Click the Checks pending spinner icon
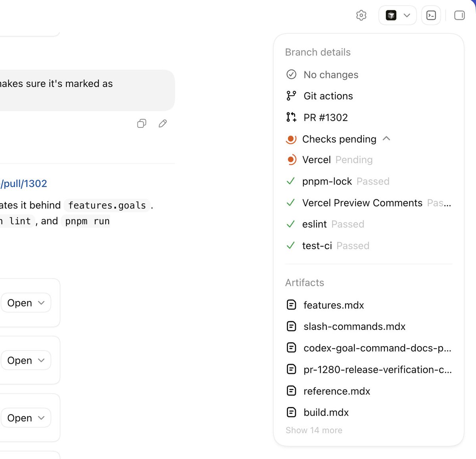This screenshot has width=476, height=459. [x=291, y=139]
